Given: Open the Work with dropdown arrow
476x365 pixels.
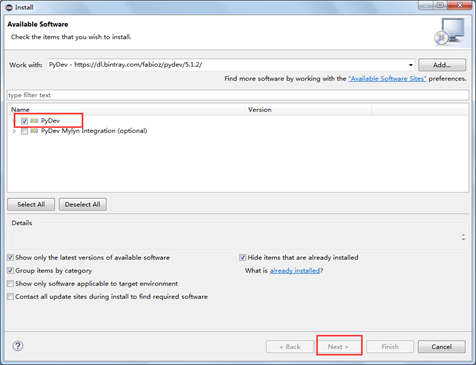Looking at the screenshot, I should [411, 65].
